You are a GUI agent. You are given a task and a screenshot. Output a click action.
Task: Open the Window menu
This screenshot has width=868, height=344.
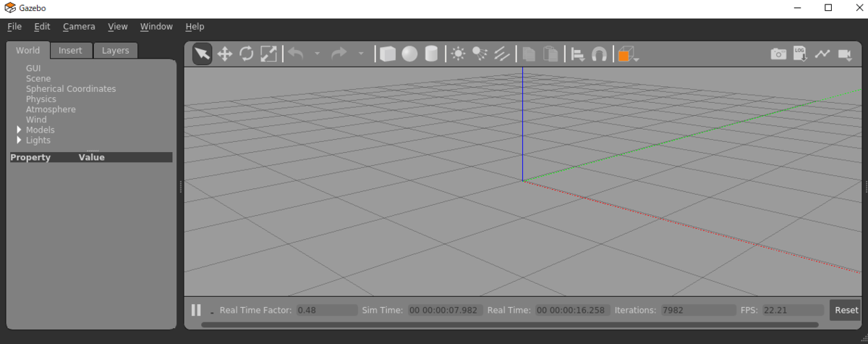tap(156, 26)
